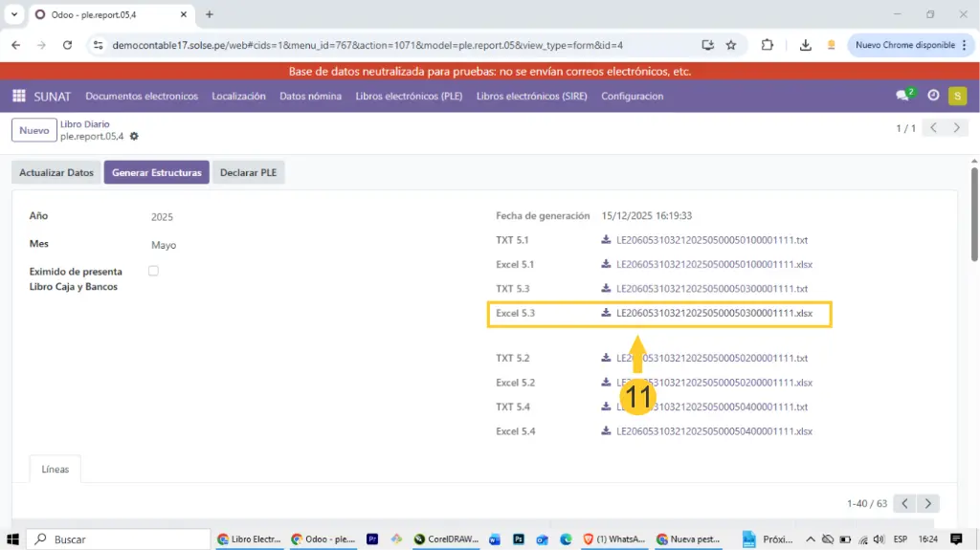The width and height of the screenshot is (980, 550).
Task: Bookmark this page with the star icon
Action: tap(731, 45)
